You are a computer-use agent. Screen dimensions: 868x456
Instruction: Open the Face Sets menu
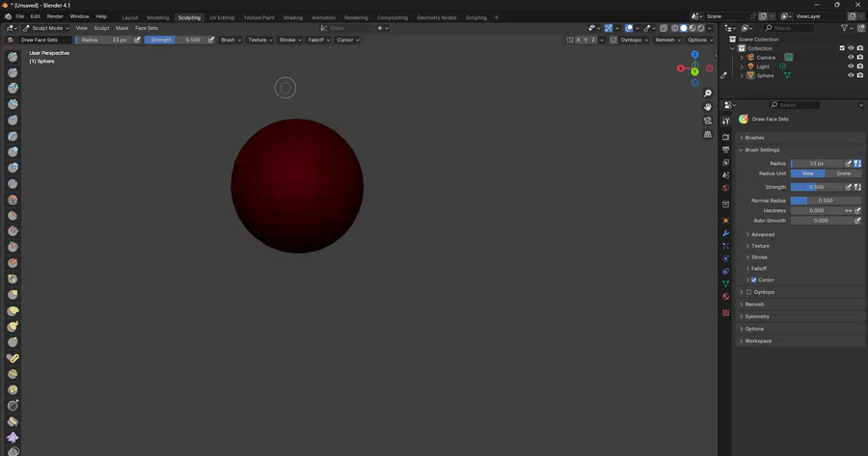[x=147, y=28]
